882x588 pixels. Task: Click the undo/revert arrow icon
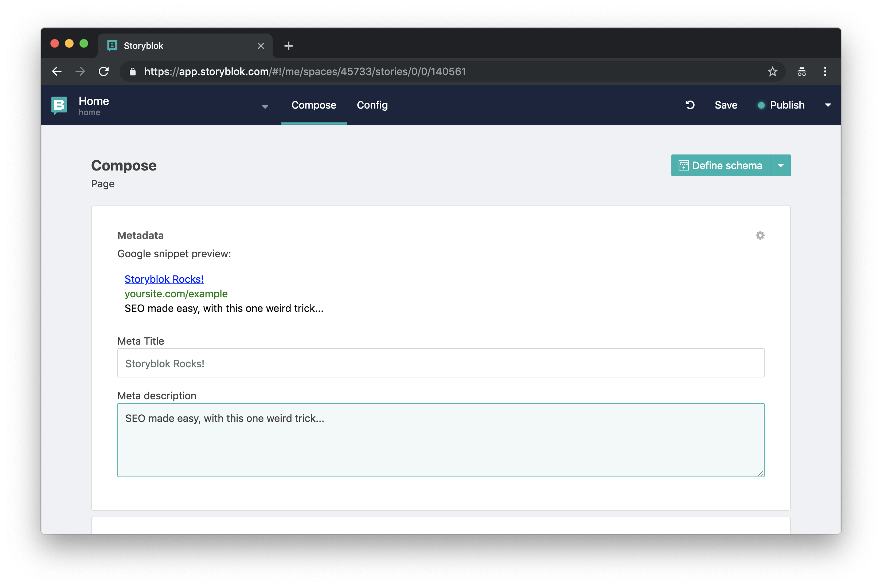click(690, 105)
